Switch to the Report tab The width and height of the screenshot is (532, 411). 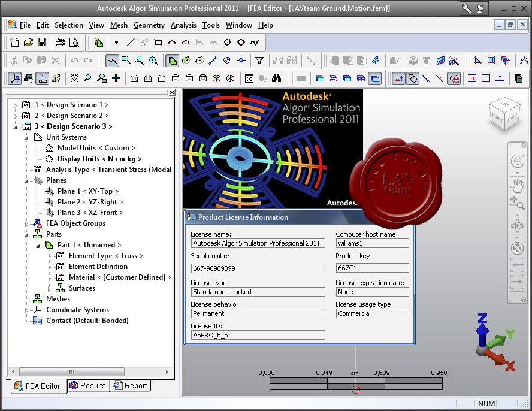click(x=130, y=386)
